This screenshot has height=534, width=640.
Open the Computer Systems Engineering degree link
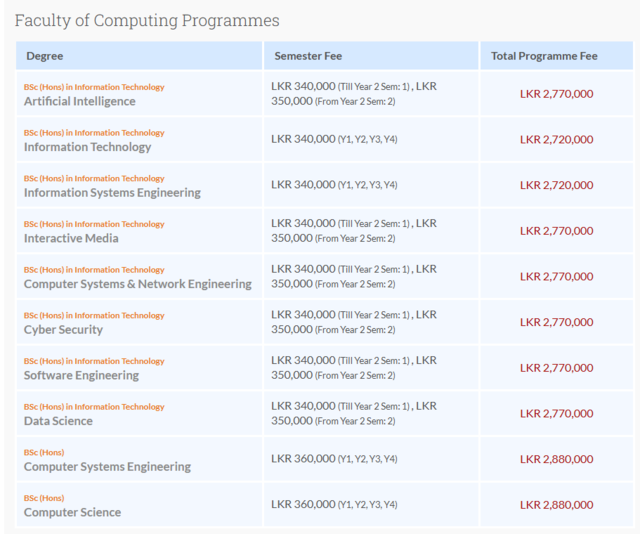click(x=107, y=467)
